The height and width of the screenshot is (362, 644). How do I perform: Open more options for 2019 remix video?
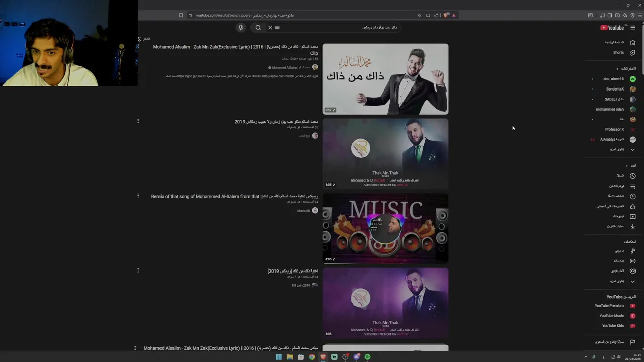pyautogui.click(x=138, y=121)
